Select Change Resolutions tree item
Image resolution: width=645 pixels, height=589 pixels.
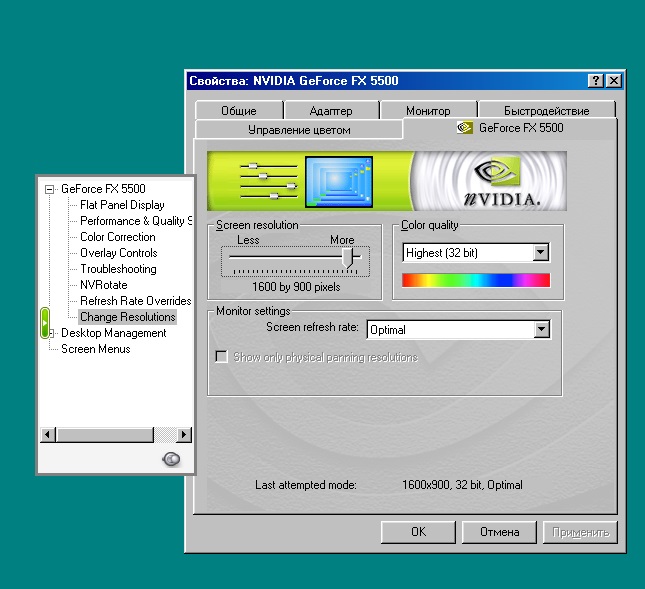(x=128, y=317)
